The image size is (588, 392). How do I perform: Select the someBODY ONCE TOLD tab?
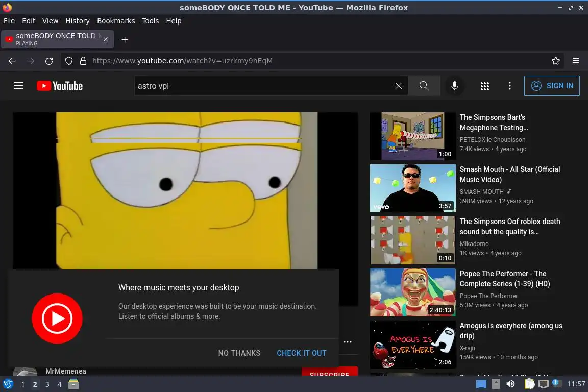[57, 39]
